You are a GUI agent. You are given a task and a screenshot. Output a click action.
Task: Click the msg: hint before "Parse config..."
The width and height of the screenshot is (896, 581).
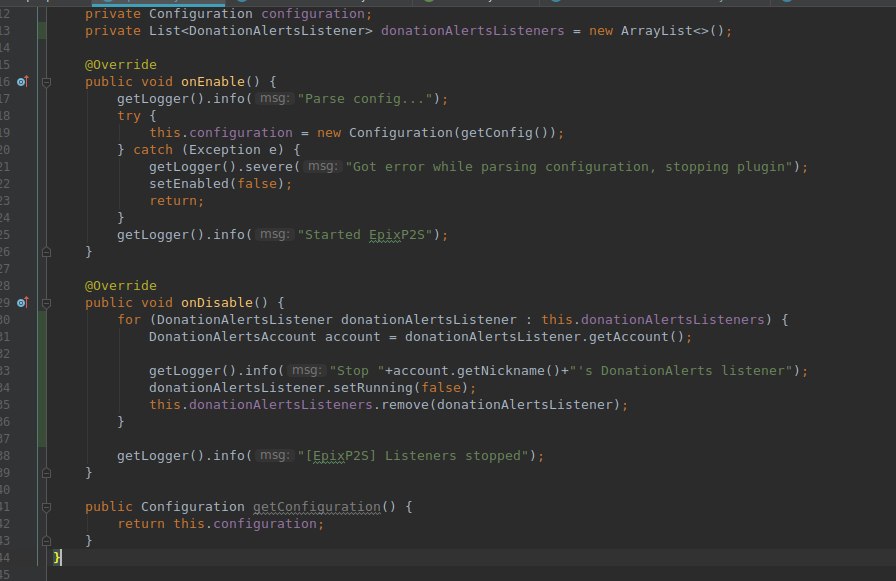(x=274, y=98)
